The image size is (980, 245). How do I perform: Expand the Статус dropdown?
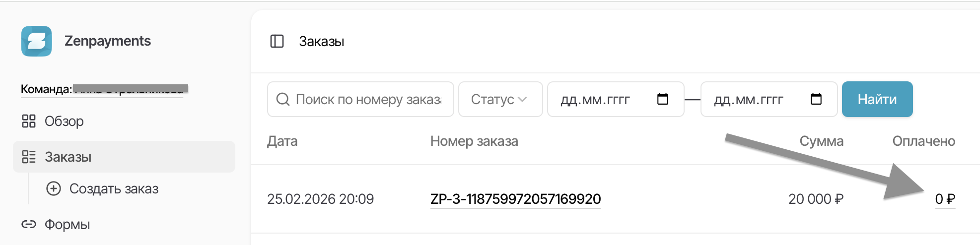[x=500, y=99]
